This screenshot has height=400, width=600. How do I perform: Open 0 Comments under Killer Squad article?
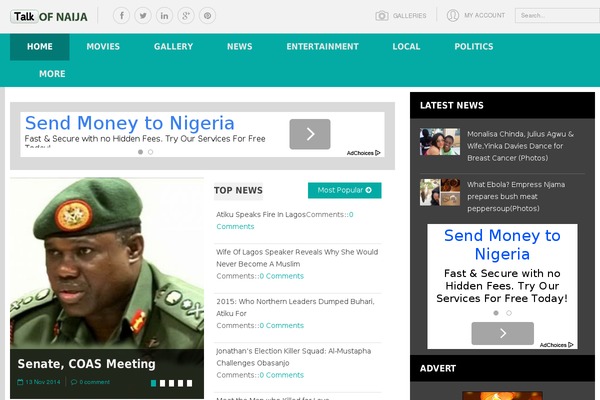[x=282, y=375]
